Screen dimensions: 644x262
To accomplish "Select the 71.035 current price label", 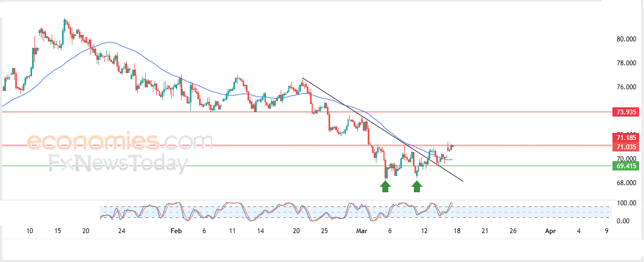I will (624, 147).
